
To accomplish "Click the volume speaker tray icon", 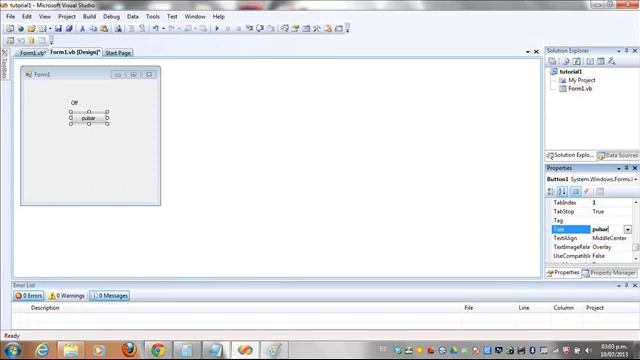I will [588, 350].
